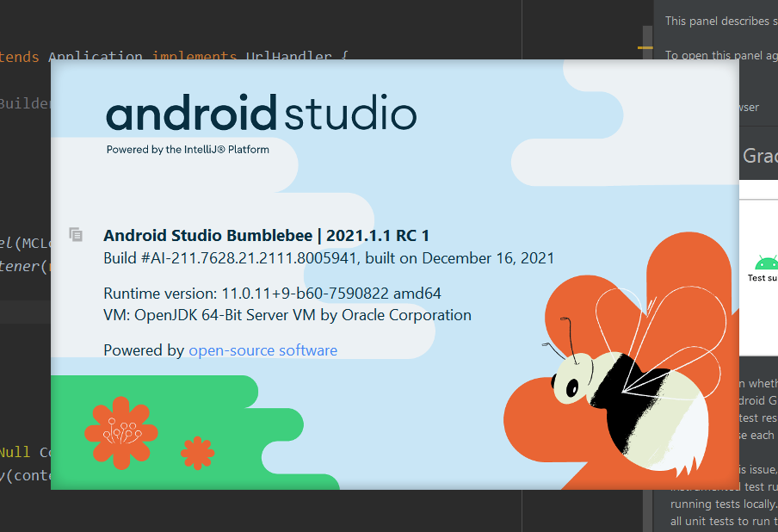
Task: Select the Build #AI-211.7628.21.2111.8005941 line
Action: (329, 258)
